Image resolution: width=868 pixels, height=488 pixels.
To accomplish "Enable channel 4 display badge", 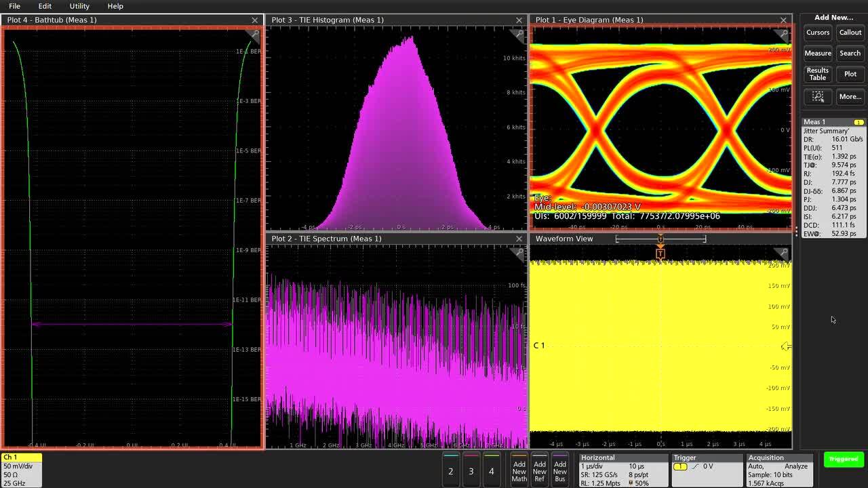I will point(492,470).
